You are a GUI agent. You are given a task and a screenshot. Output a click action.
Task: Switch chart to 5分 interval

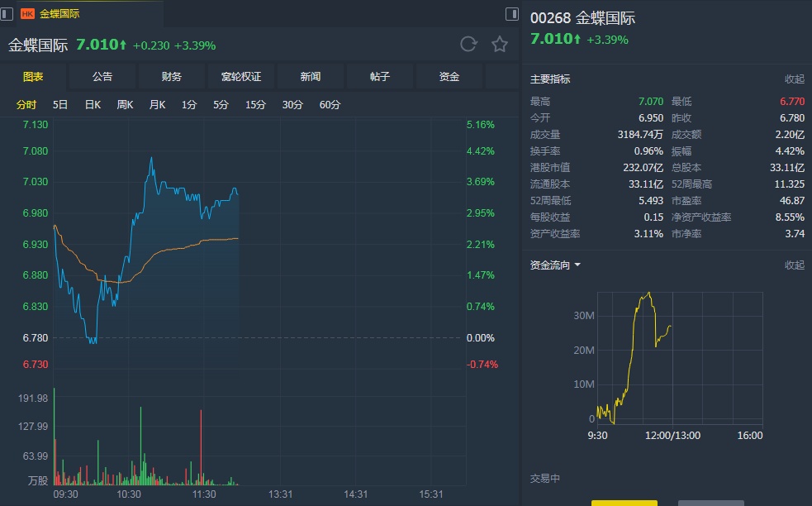point(221,105)
